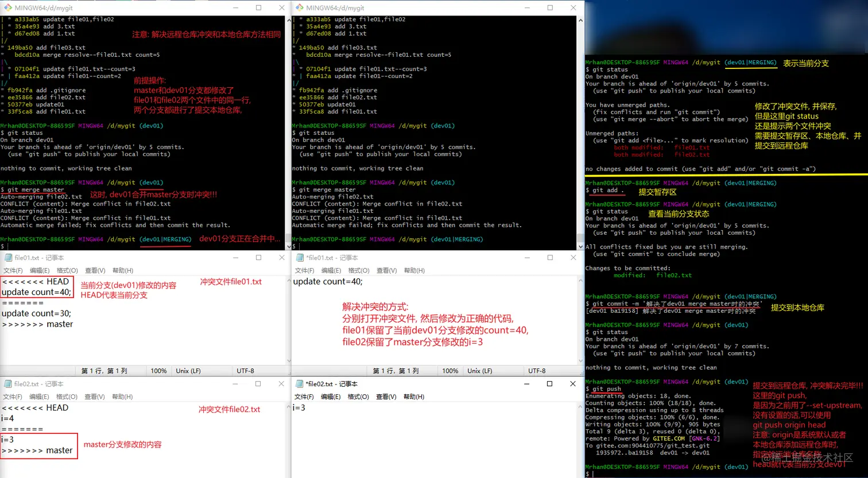Open 查看(V) menu in the unsaved *file01.txt window
868x478 pixels.
(386, 270)
